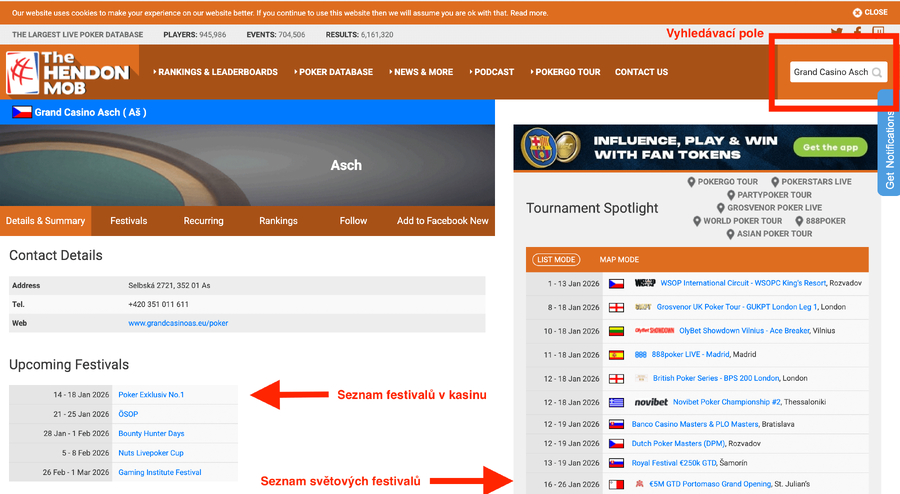
Task: Visit www.grandcasinoas.eu/poker website link
Action: coord(178,323)
